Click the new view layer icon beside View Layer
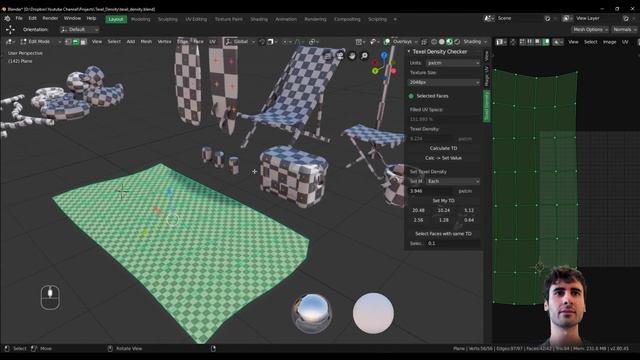Viewport: 640px width, 360px height. 626,18
